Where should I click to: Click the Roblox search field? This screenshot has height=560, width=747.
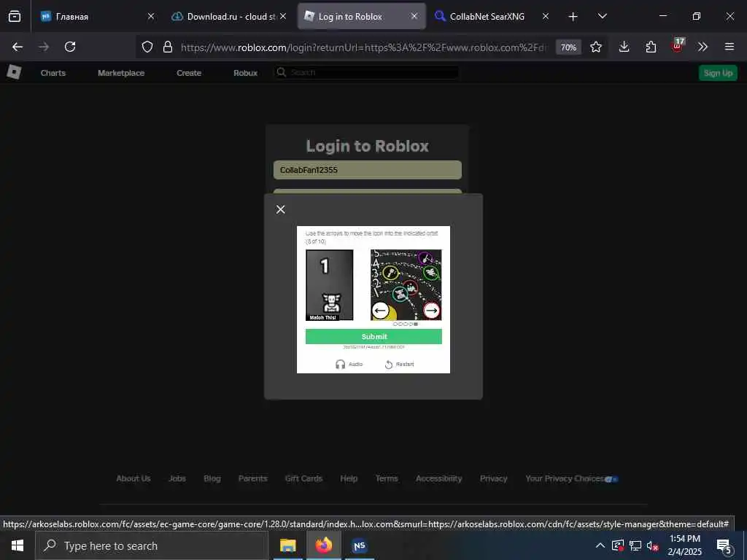366,72
